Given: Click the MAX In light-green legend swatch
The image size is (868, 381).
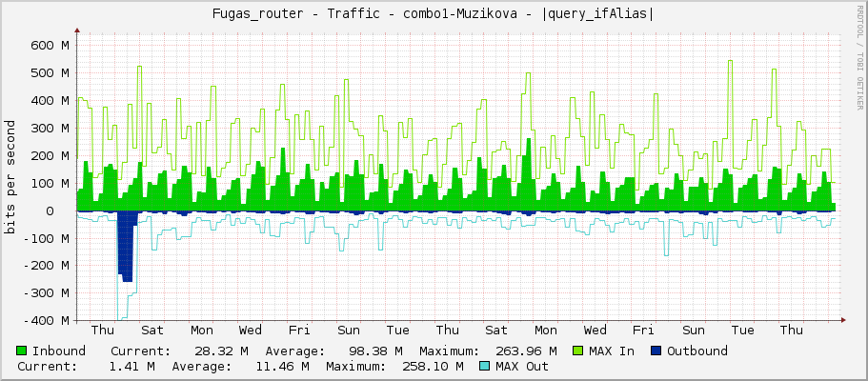Looking at the screenshot, I should [x=578, y=351].
